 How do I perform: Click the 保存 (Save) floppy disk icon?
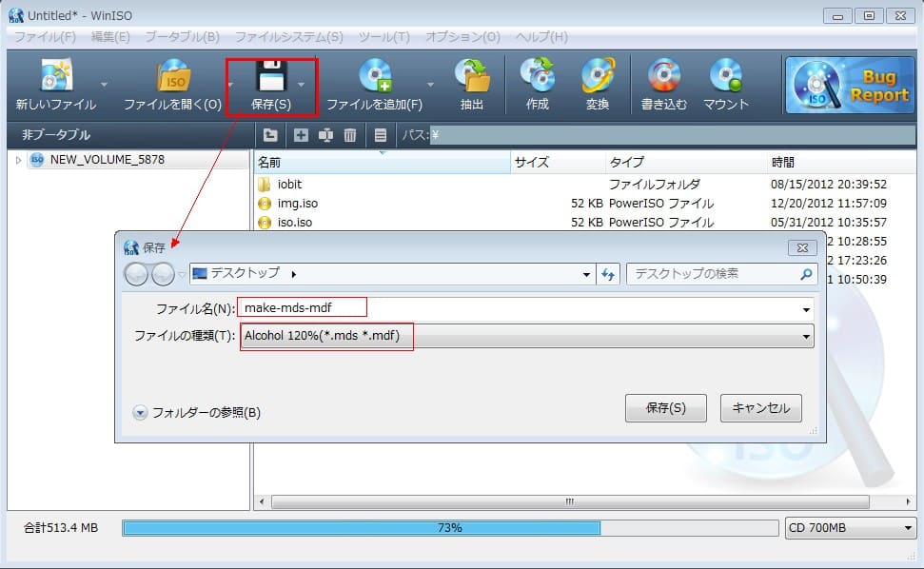pyautogui.click(x=271, y=76)
